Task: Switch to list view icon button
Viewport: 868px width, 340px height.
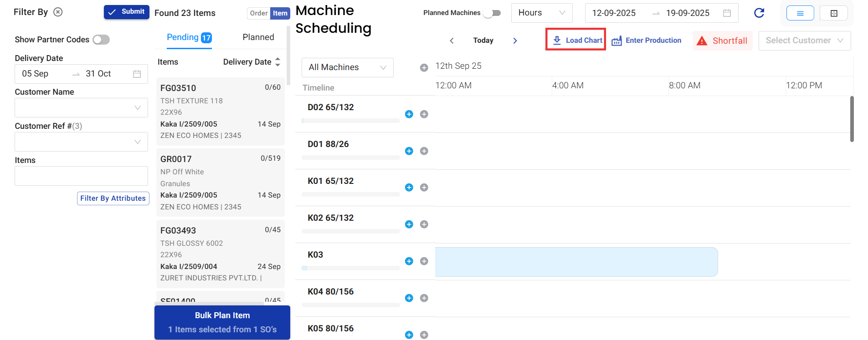Action: 800,13
